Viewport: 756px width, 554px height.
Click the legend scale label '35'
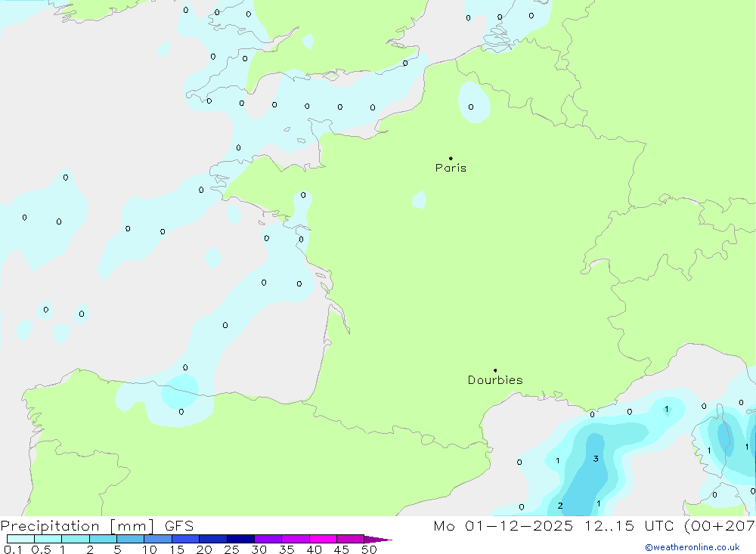[287, 549]
